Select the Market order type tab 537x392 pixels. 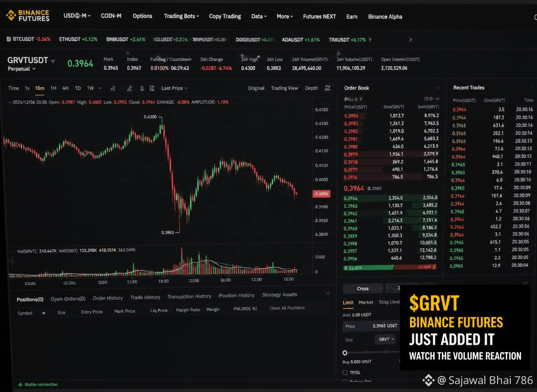tap(366, 302)
